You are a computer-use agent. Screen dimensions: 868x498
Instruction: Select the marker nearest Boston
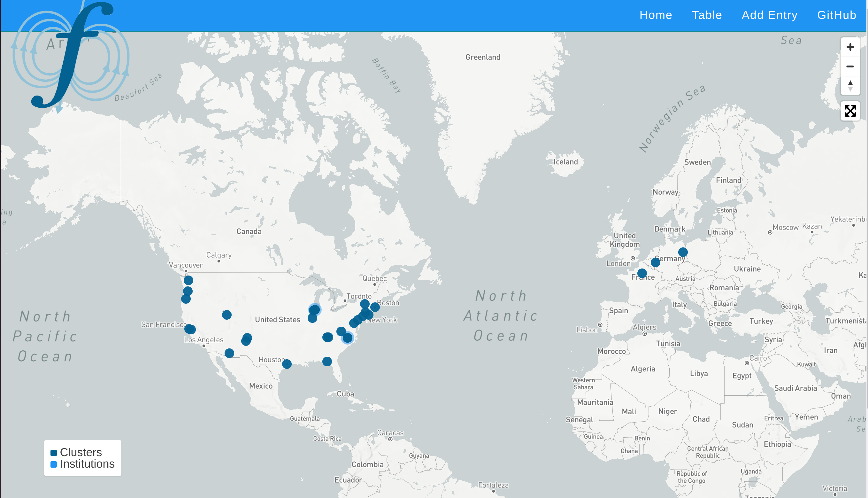[375, 307]
